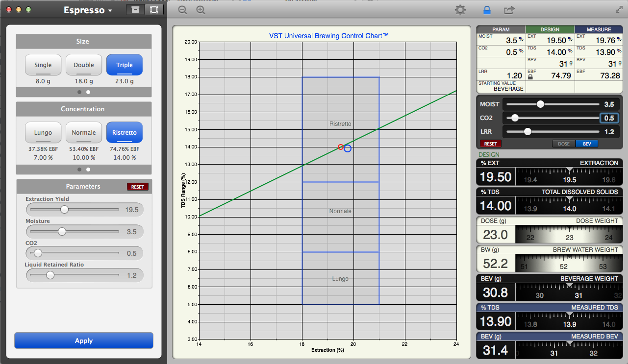Click the % EXT extraction ruler dial
This screenshot has width=628, height=364.
pyautogui.click(x=569, y=177)
